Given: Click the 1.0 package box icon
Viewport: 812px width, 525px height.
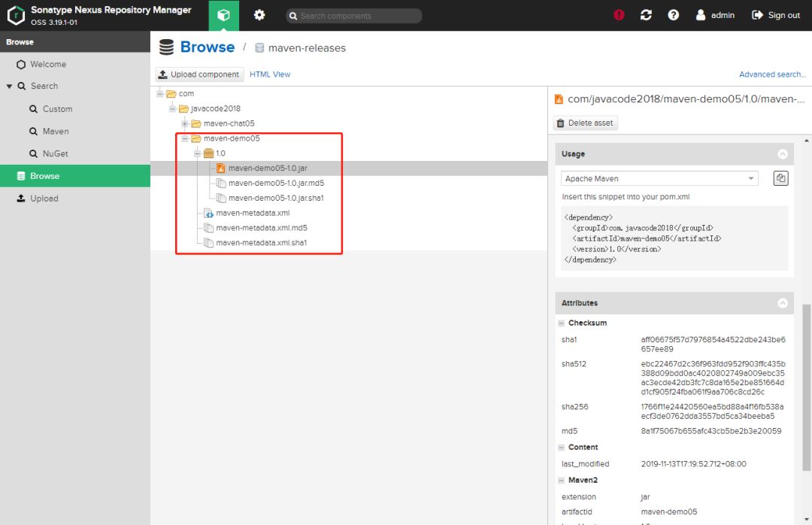Looking at the screenshot, I should (209, 153).
